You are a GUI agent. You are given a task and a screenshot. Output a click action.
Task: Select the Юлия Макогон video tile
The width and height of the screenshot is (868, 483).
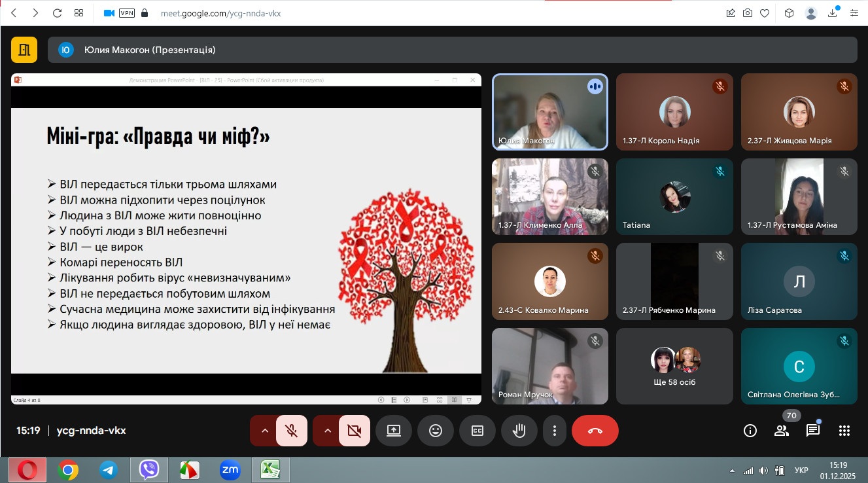(549, 111)
